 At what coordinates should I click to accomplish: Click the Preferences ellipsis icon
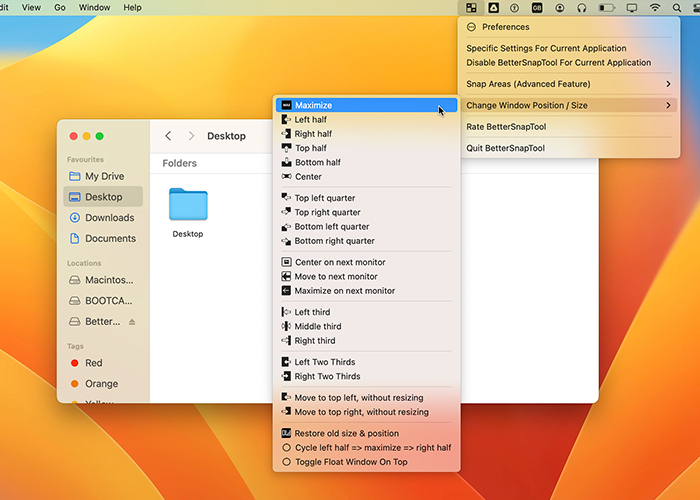[x=471, y=27]
